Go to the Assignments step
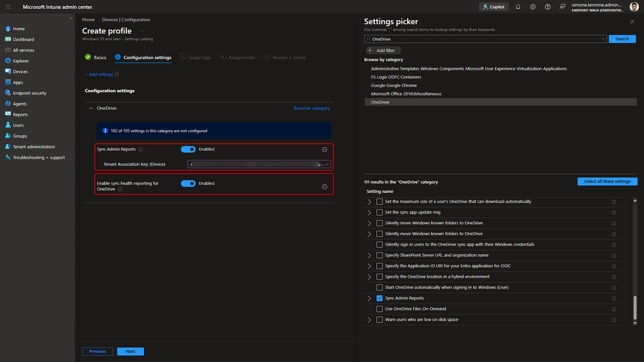This screenshot has width=644, height=362. [x=237, y=57]
